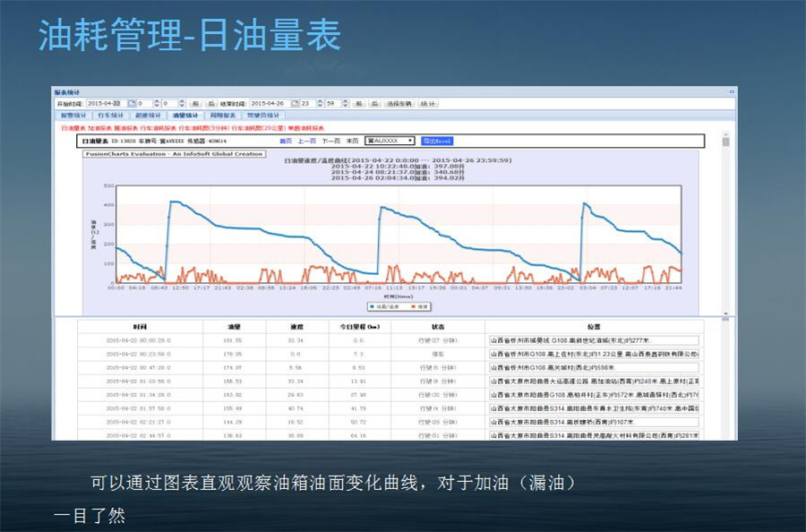Click the 首页 first page link
Viewport: 806px width, 532px height.
[x=286, y=141]
